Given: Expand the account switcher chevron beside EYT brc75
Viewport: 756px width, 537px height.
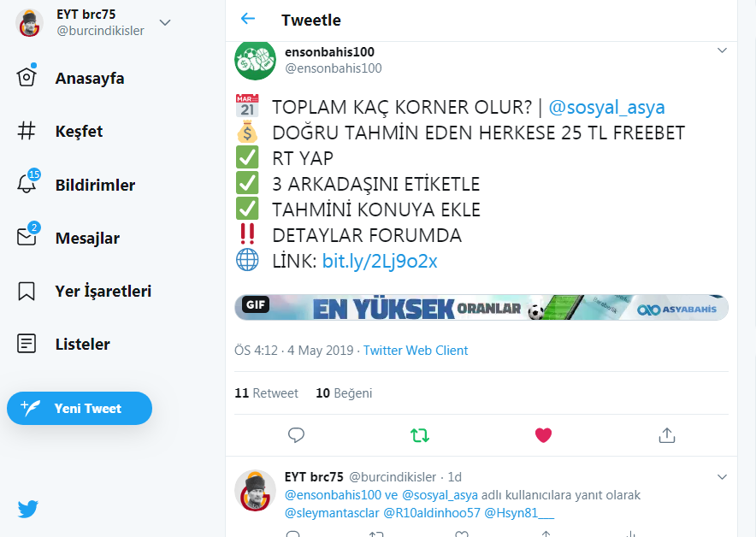Looking at the screenshot, I should [165, 22].
